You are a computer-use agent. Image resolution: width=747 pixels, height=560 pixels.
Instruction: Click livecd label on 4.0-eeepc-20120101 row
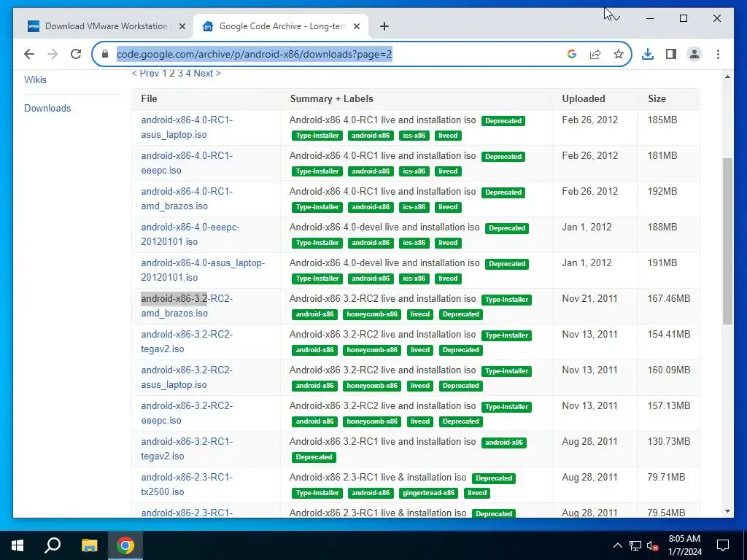coord(448,243)
